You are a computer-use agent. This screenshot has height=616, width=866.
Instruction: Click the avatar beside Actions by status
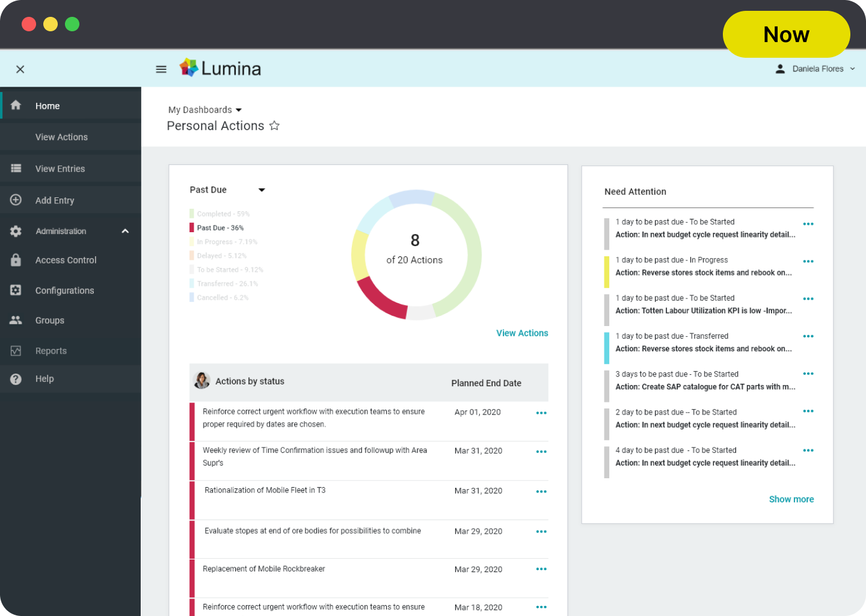[x=202, y=380]
